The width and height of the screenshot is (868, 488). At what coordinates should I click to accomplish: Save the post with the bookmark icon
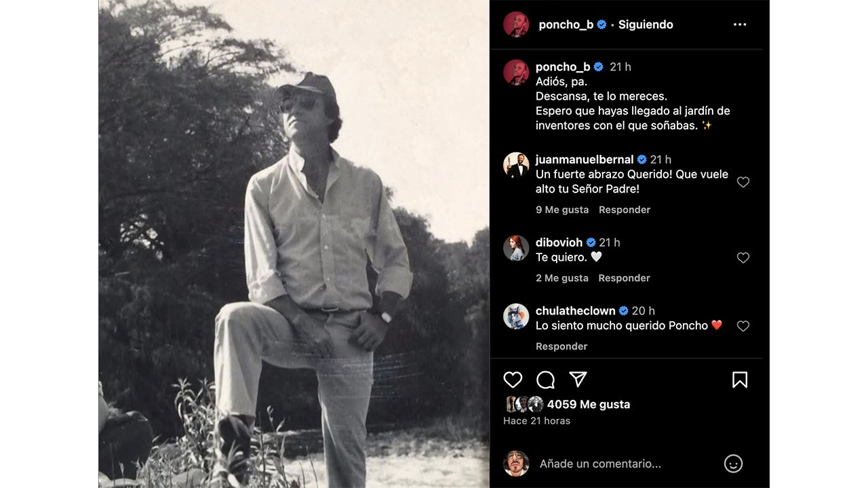tap(740, 380)
